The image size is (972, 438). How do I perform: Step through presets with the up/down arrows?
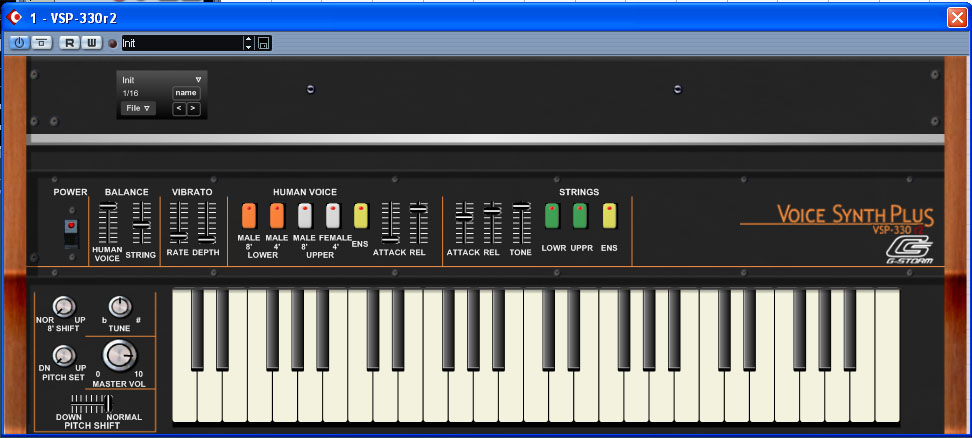point(249,43)
